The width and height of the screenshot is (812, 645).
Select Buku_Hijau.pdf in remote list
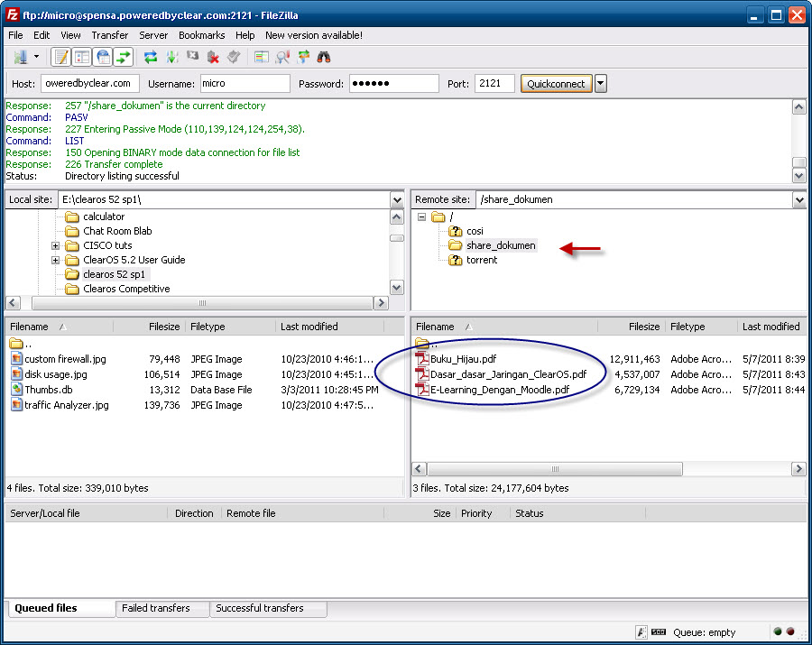coord(464,359)
